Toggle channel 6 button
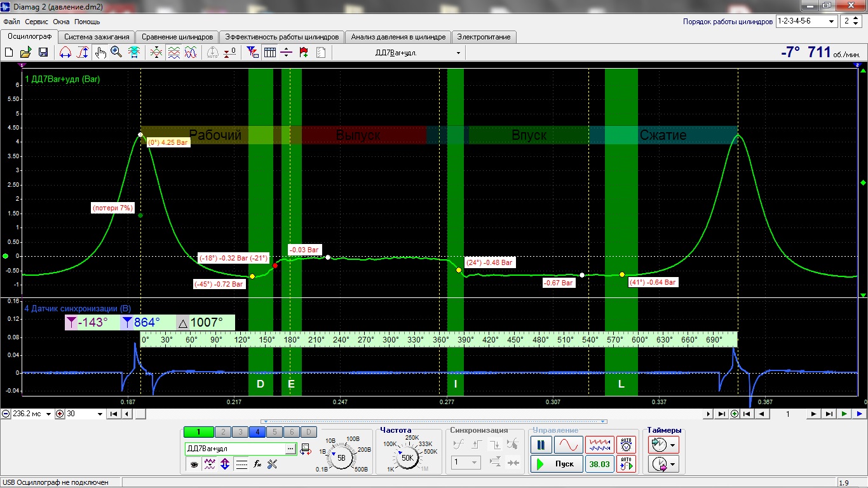 tap(292, 432)
